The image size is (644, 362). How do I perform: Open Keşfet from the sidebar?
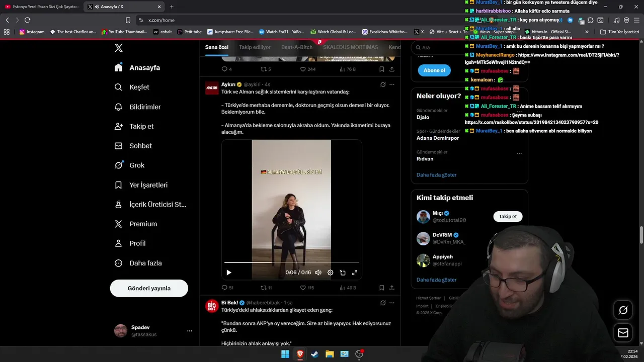point(132,87)
